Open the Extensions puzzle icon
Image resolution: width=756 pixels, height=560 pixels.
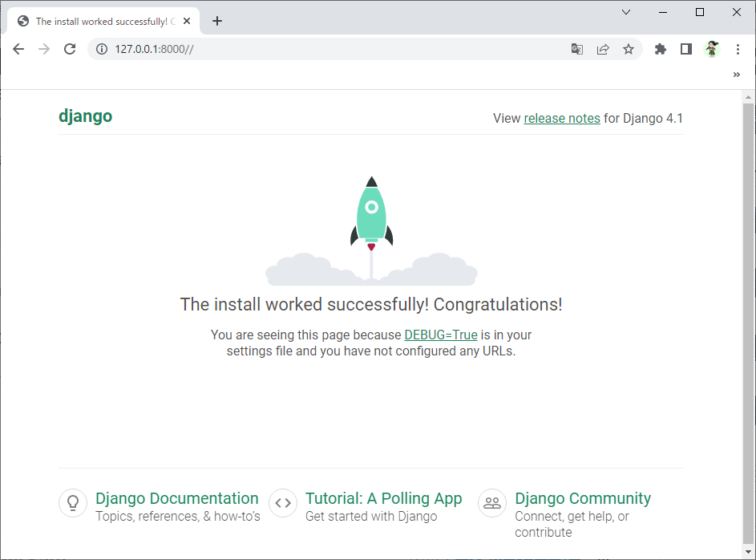pyautogui.click(x=661, y=49)
